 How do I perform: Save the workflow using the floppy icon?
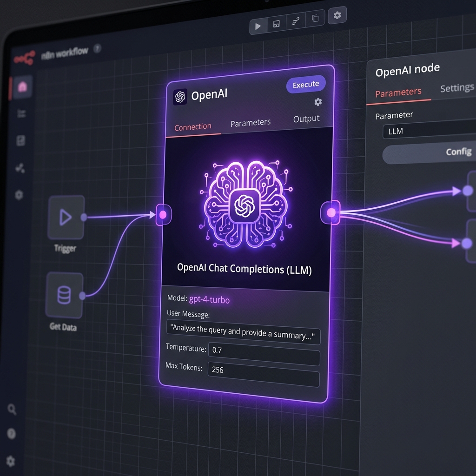click(276, 24)
